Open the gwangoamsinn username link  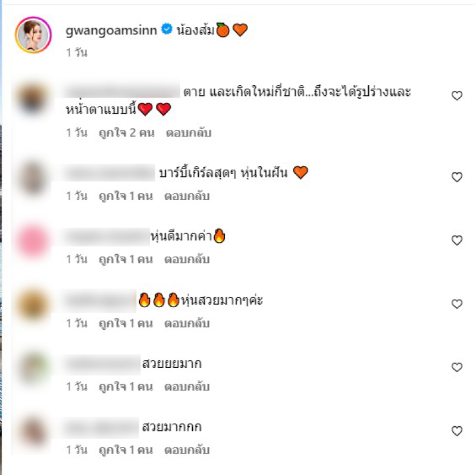pos(111,30)
